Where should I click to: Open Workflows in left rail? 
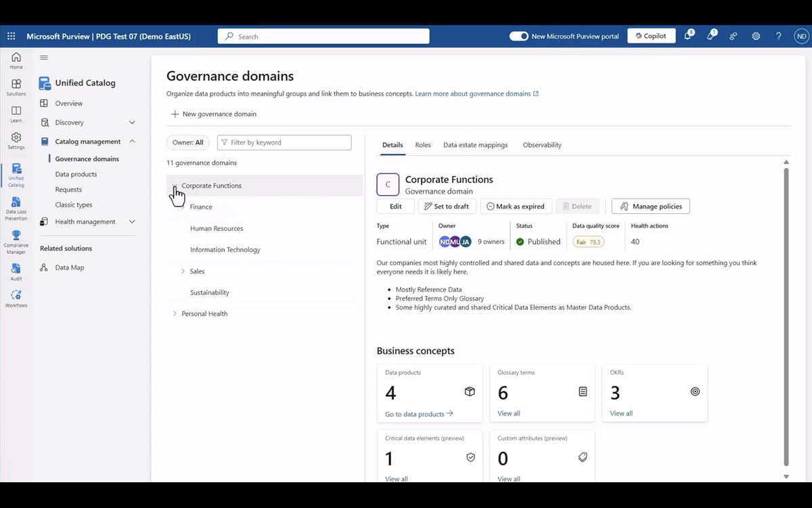pyautogui.click(x=16, y=299)
